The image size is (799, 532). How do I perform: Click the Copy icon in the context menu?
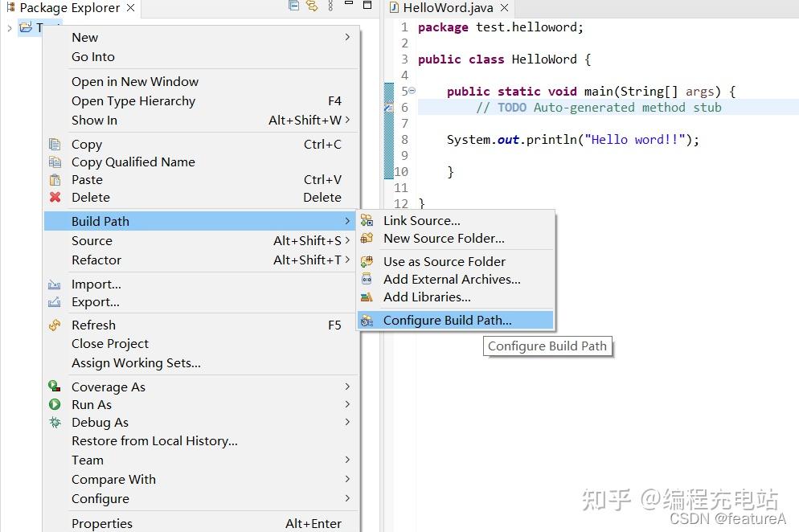55,144
